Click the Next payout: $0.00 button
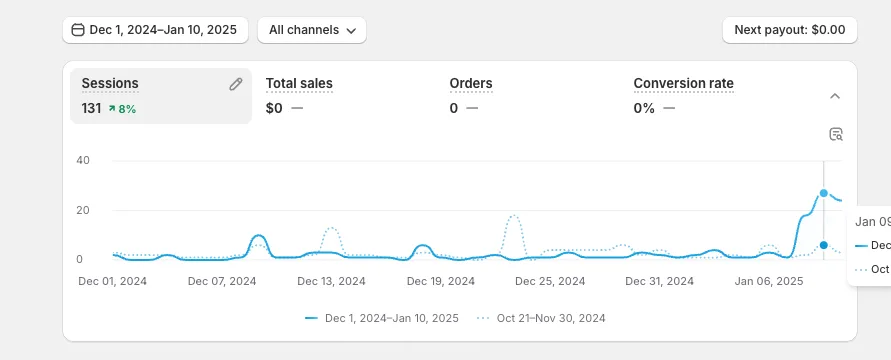 pyautogui.click(x=790, y=30)
